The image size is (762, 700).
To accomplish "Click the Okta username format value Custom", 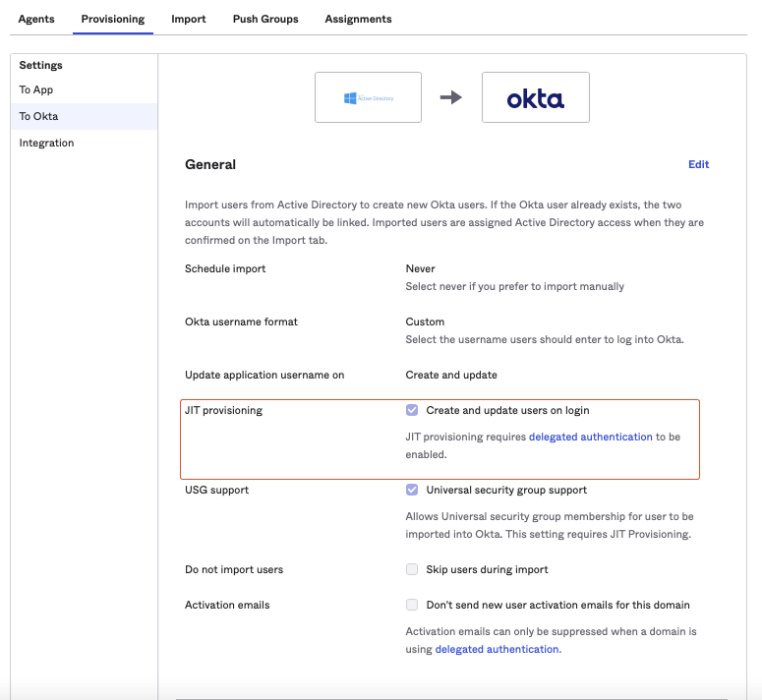I will pos(425,321).
